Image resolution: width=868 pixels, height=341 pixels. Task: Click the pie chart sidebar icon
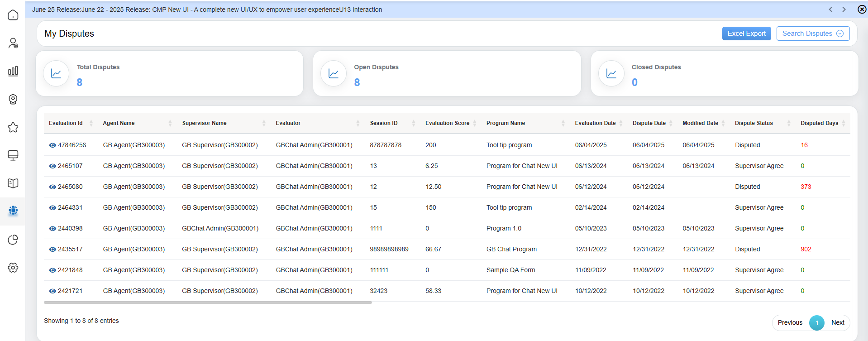click(x=13, y=240)
